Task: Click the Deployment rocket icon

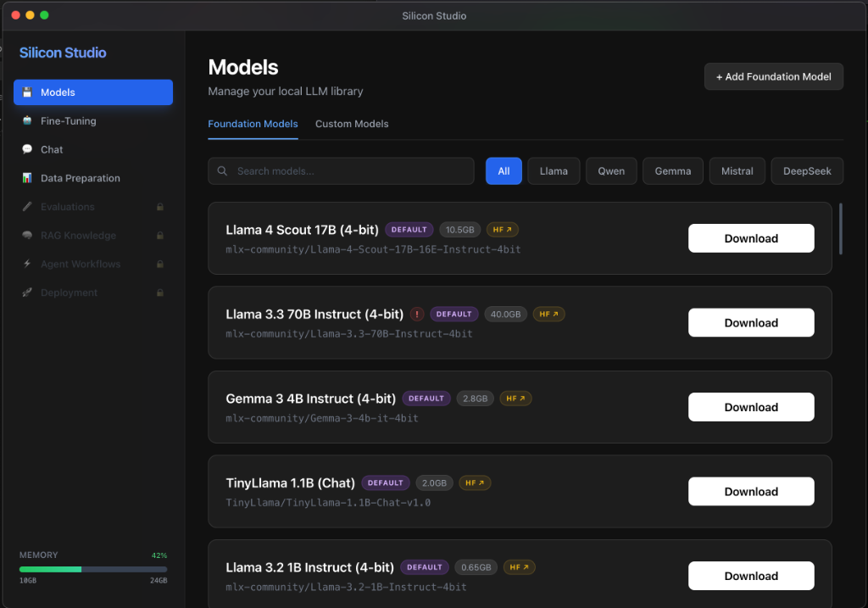Action: [26, 293]
